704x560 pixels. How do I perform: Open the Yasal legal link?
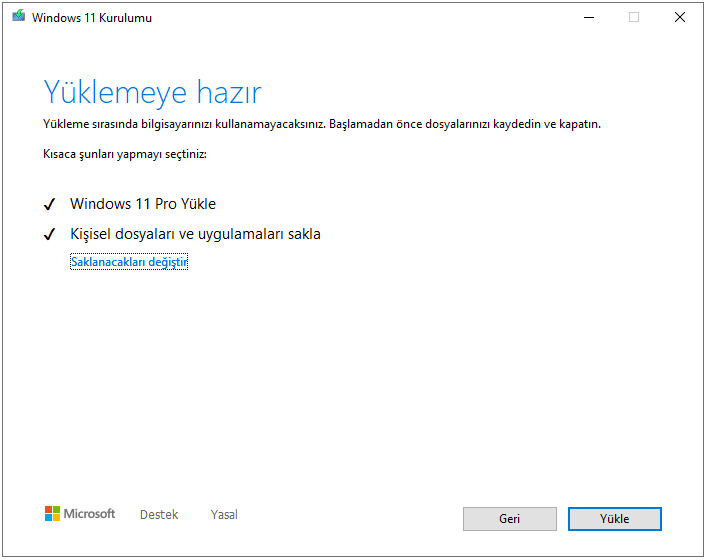[x=224, y=515]
